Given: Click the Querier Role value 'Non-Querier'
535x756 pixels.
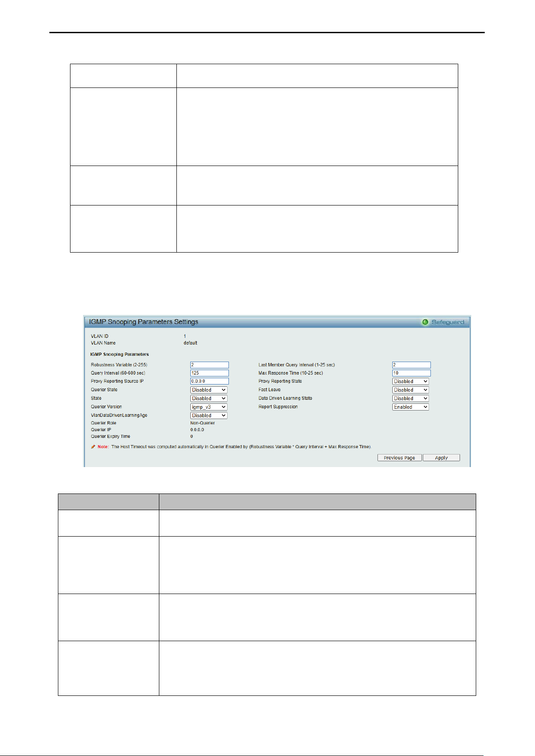Looking at the screenshot, I should point(202,423).
